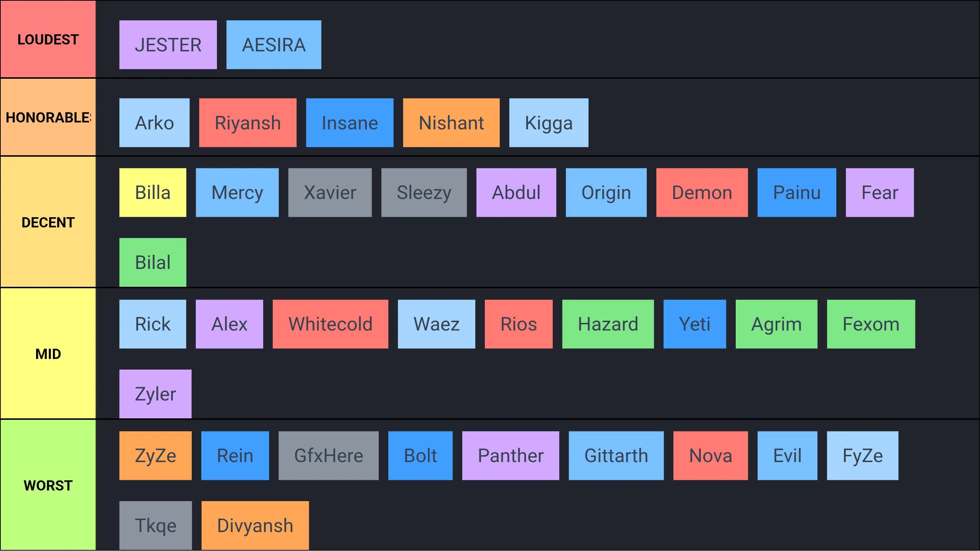Select the orange Nishant tile
980x551 pixels.
coord(451,123)
